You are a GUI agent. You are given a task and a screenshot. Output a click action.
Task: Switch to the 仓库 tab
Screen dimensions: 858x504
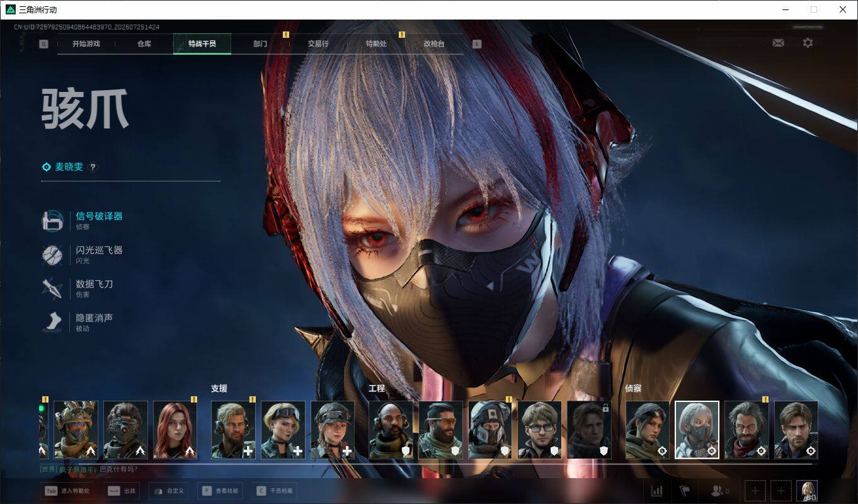coord(144,43)
